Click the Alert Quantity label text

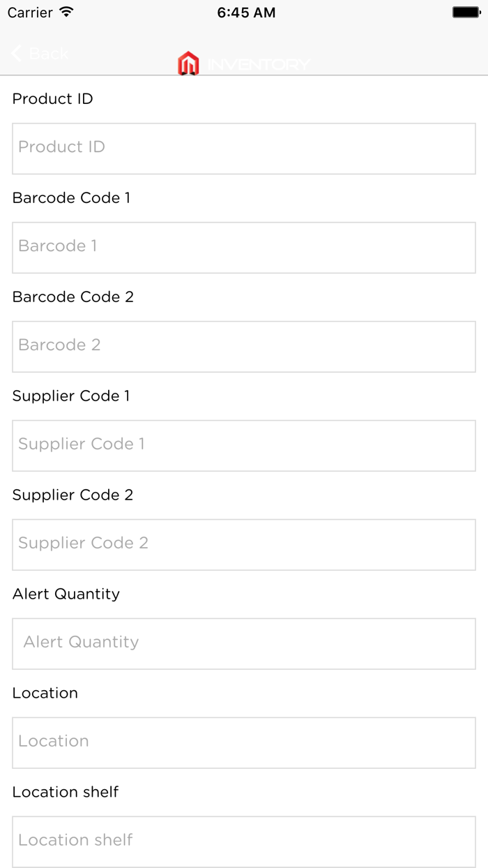pos(66,594)
